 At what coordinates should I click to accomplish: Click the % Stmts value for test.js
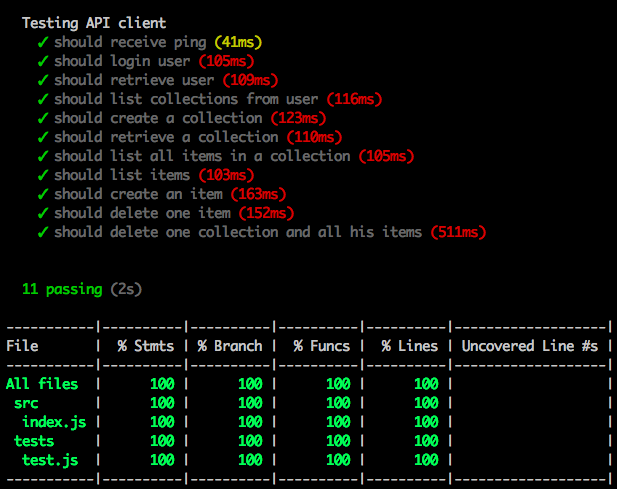[163, 459]
